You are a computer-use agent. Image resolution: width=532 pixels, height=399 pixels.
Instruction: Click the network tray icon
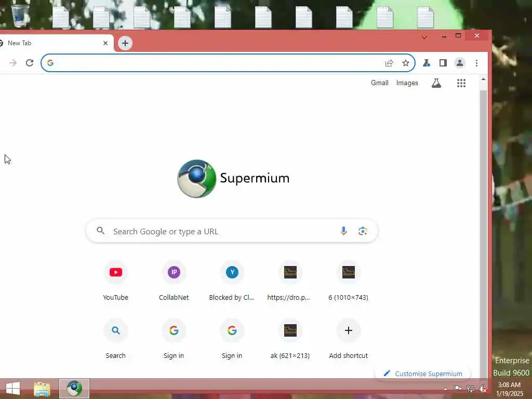click(471, 389)
